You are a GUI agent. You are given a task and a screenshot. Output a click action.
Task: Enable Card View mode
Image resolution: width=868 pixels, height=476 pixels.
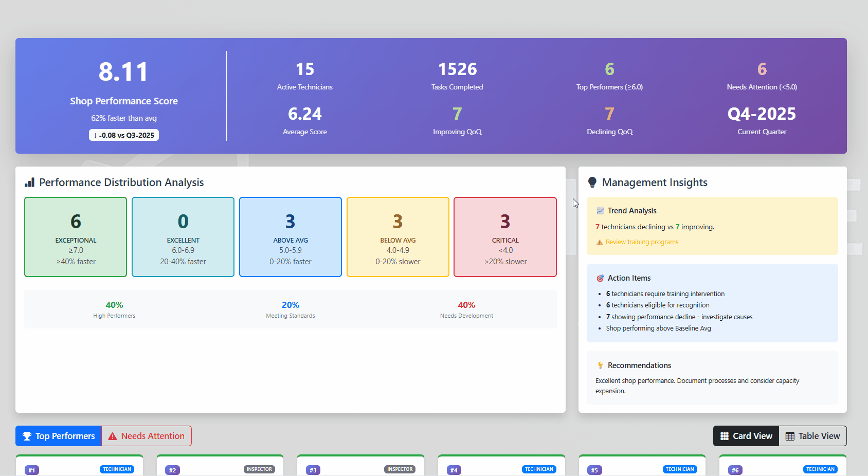click(746, 435)
